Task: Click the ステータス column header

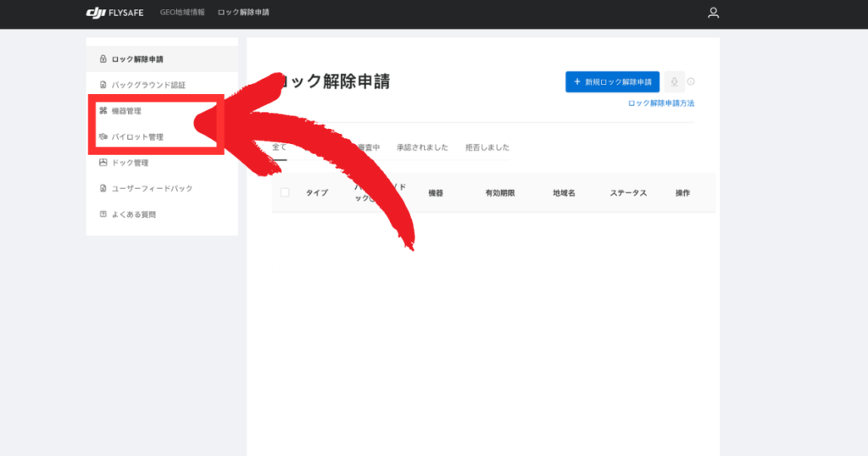Action: (628, 193)
